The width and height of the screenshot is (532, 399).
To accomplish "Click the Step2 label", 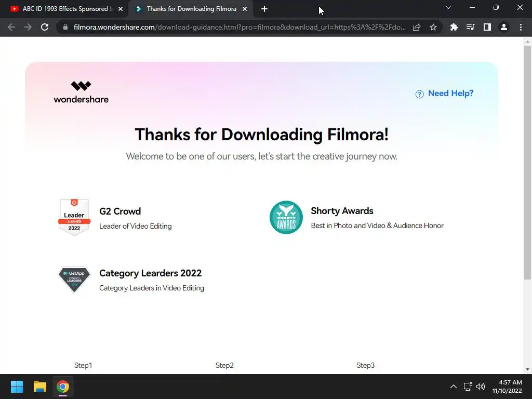I will 224,365.
